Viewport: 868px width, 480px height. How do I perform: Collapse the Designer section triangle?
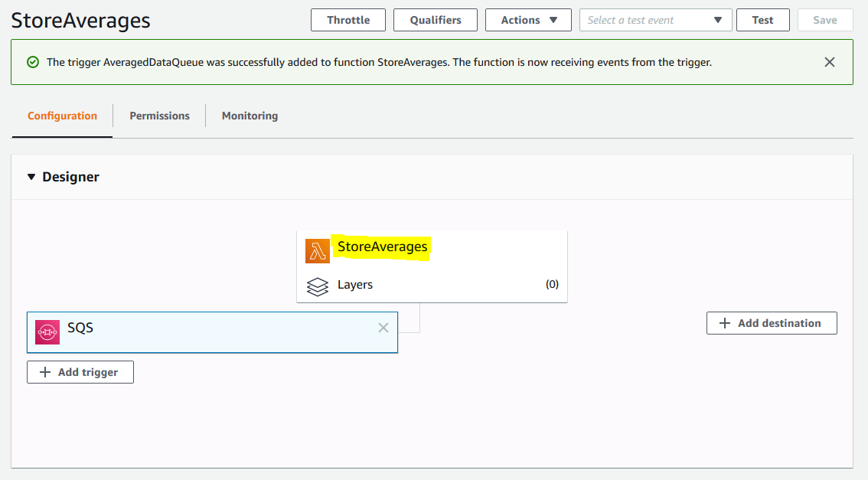point(31,177)
